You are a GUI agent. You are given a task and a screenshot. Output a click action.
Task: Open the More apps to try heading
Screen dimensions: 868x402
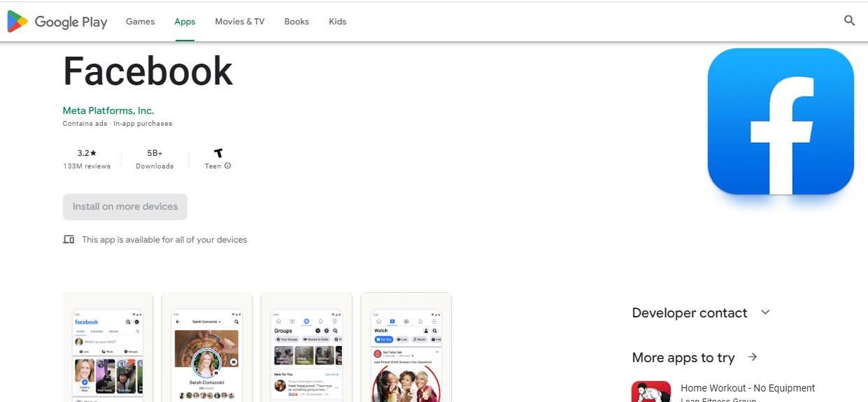point(683,357)
